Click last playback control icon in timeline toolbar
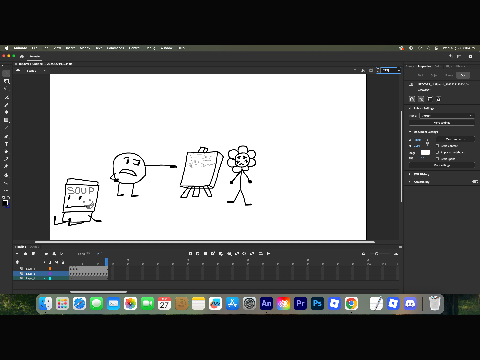The height and width of the screenshot is (360, 480). (268, 254)
